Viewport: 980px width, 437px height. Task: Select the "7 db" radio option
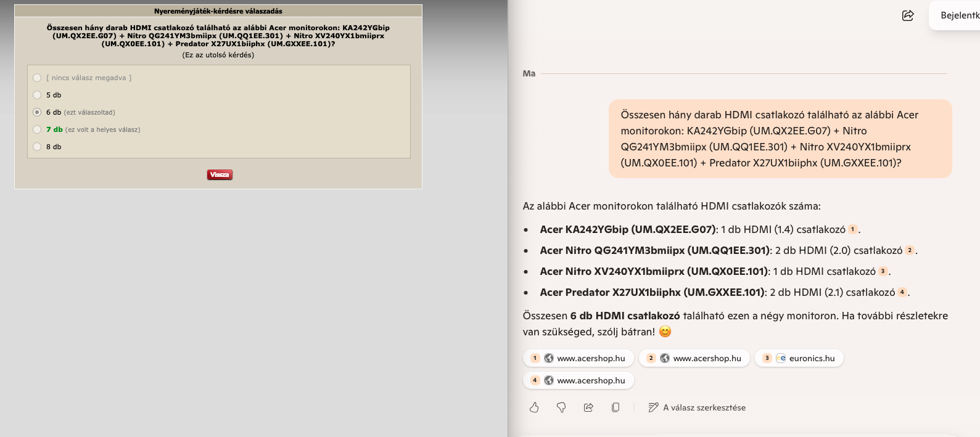37,129
